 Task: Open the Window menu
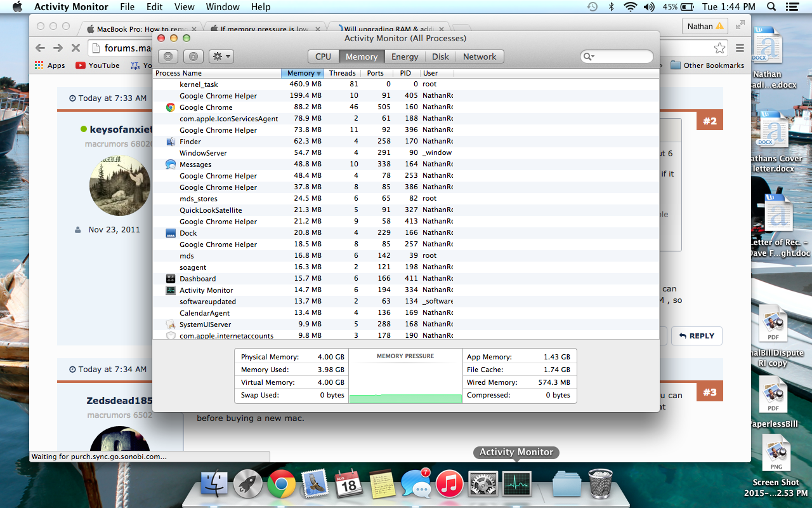(x=223, y=7)
